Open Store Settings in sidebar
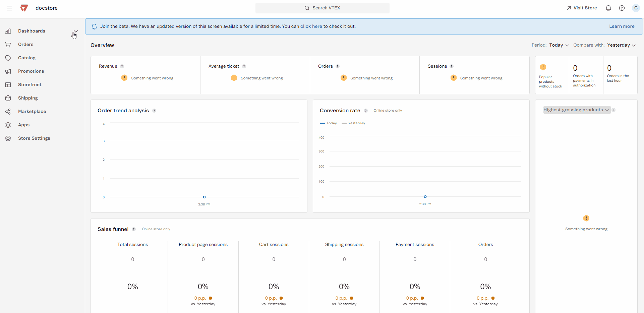The image size is (644, 313). pyautogui.click(x=34, y=138)
